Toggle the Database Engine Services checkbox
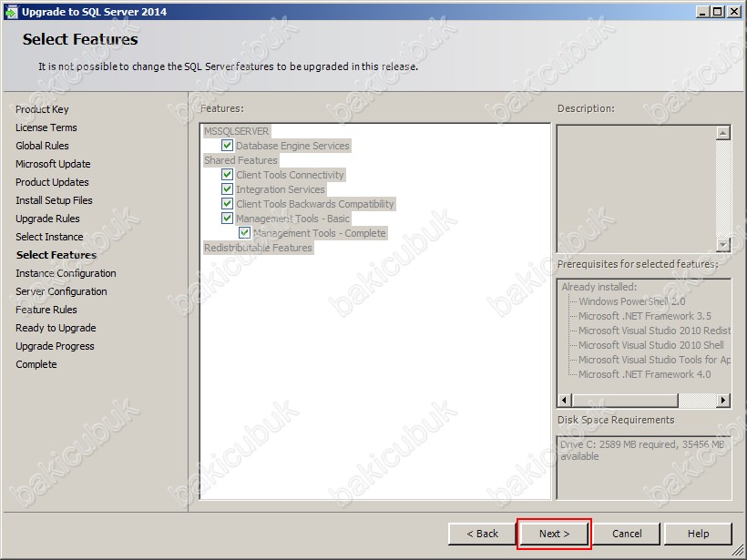The width and height of the screenshot is (747, 560). 227,146
